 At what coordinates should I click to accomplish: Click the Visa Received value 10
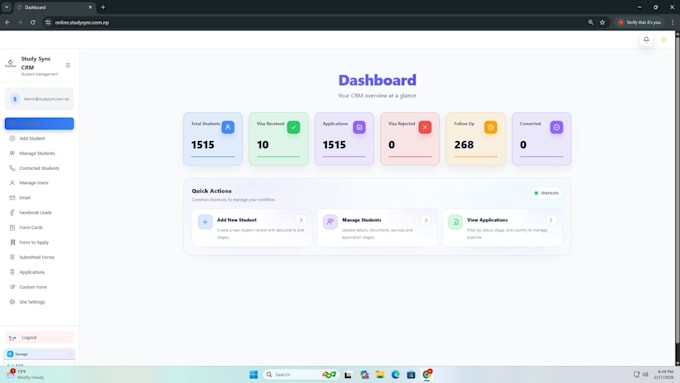click(262, 144)
